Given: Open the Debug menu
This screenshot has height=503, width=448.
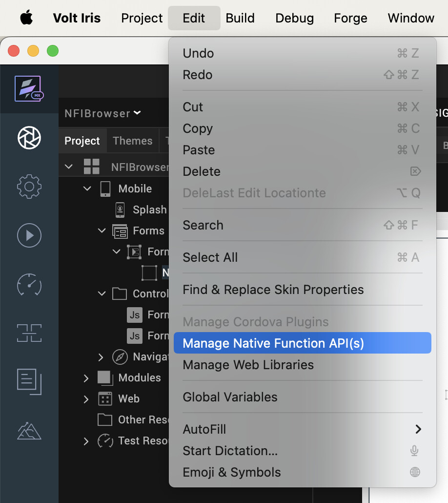Looking at the screenshot, I should coord(294,18).
